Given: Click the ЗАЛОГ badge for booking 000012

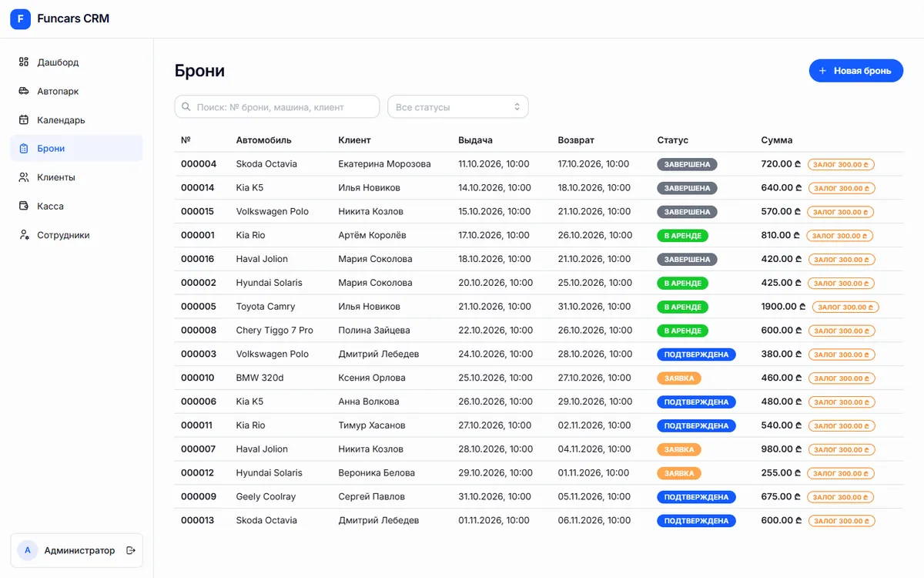Looking at the screenshot, I should pyautogui.click(x=841, y=473).
